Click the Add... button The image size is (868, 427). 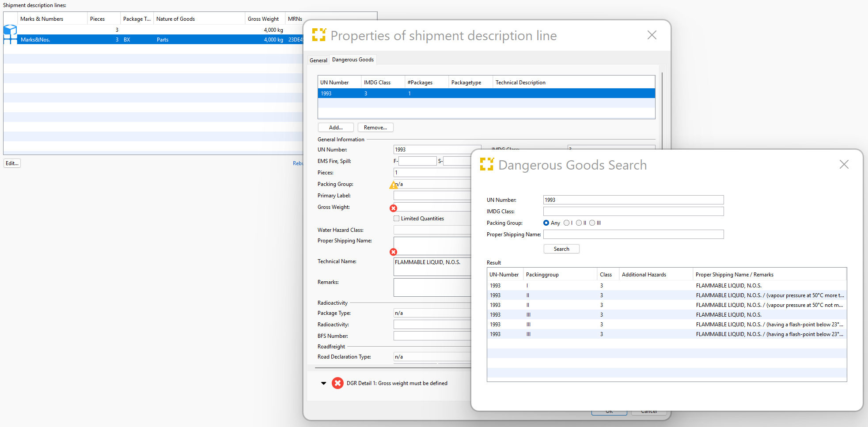336,128
